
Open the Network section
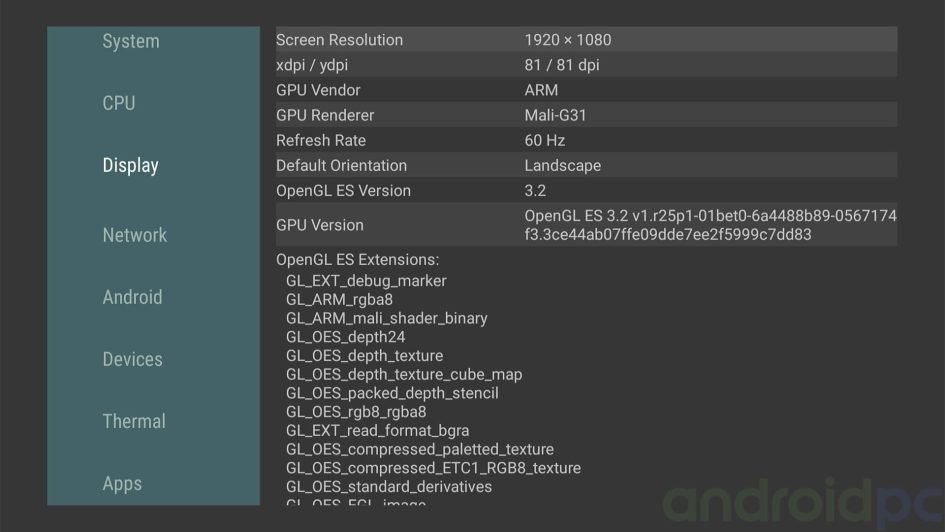click(134, 235)
